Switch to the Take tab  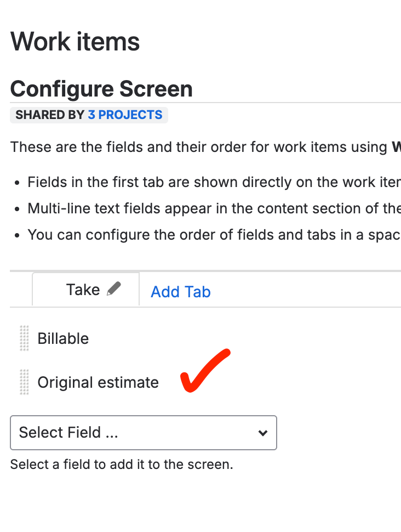83,290
